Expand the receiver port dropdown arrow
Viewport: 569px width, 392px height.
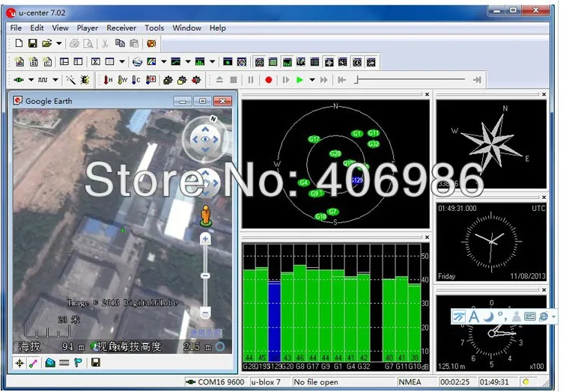31,80
